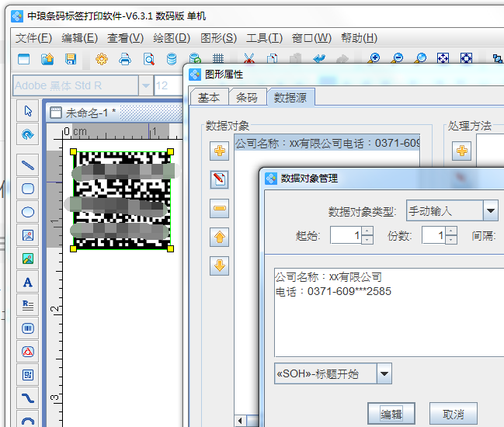Image resolution: width=504 pixels, height=427 pixels.
Task: Add processing method plus icon
Action: [461, 151]
